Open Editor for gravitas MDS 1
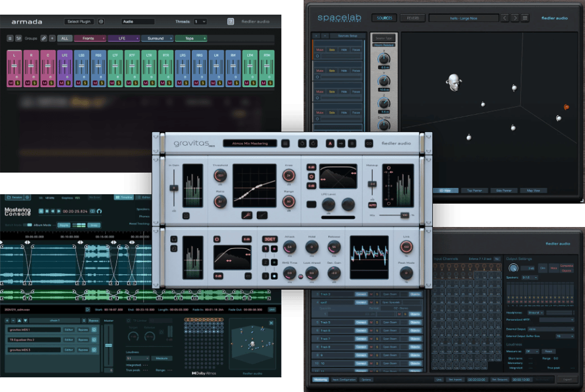 pos(68,330)
